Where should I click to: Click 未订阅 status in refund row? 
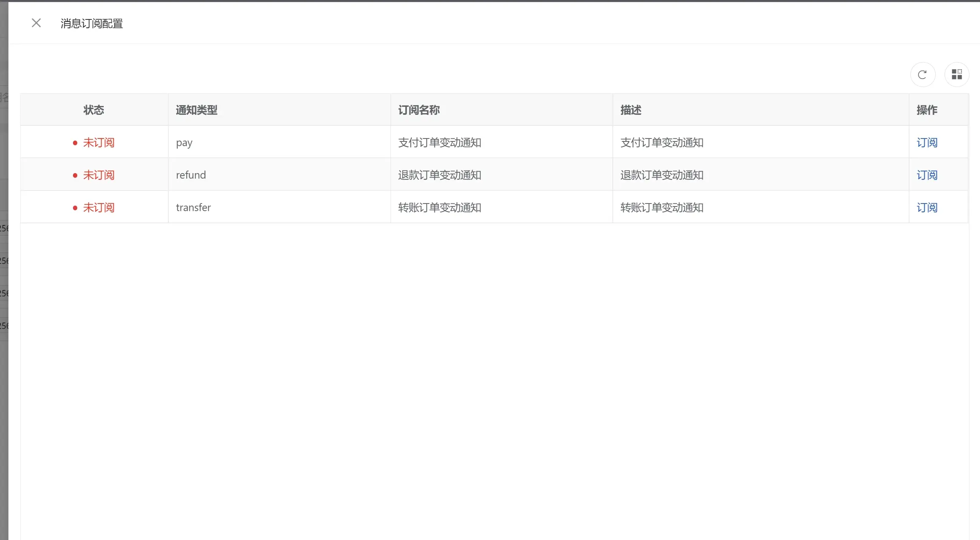(98, 175)
